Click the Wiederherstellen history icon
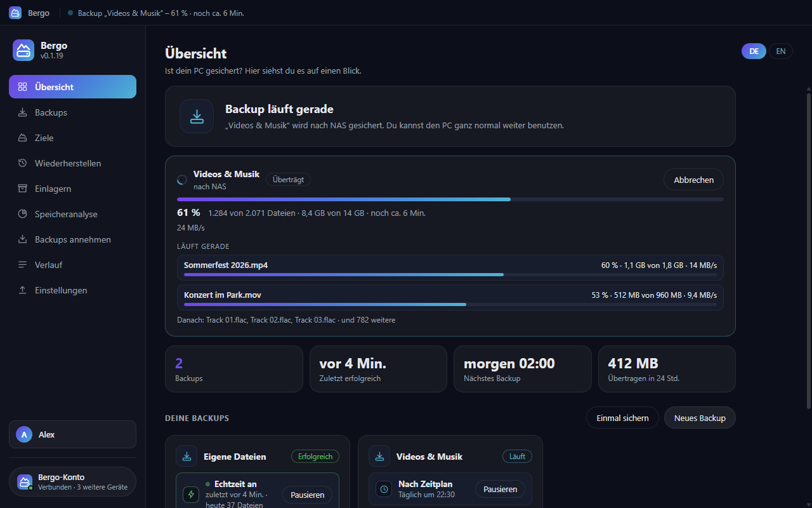 (x=22, y=163)
